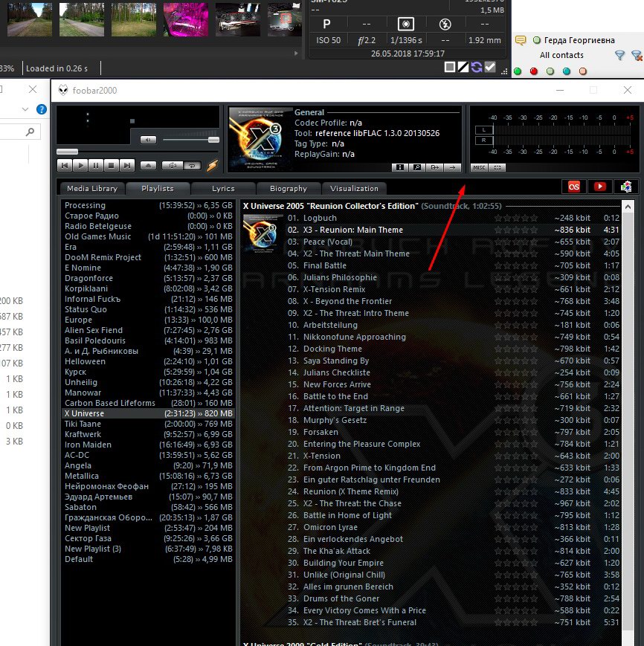
Task: Adjust the volume slider handle
Action: (x=213, y=140)
